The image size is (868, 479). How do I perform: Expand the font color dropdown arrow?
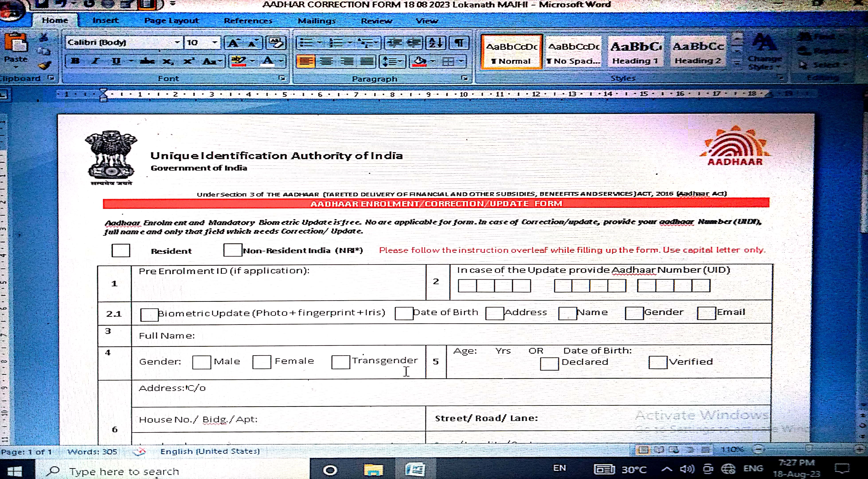[281, 61]
